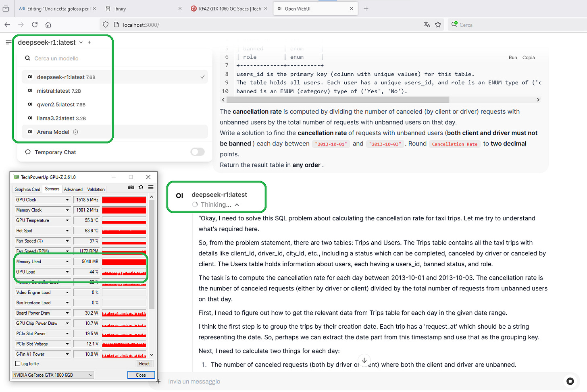The height and width of the screenshot is (392, 587).
Task: Open Board Power Draw dropdown
Action: tap(67, 313)
